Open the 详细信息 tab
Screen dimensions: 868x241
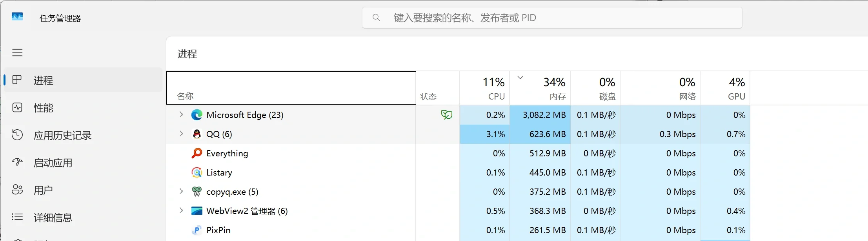[x=83, y=217]
